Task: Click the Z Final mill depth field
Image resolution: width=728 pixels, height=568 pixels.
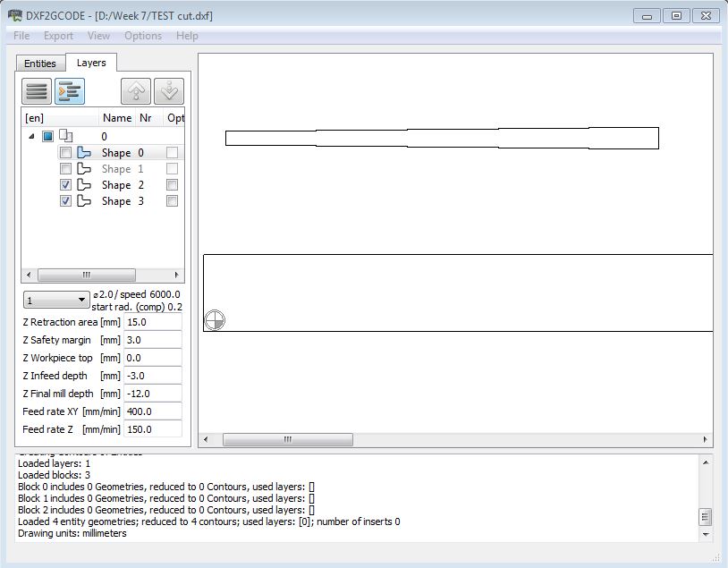Action: 153,394
